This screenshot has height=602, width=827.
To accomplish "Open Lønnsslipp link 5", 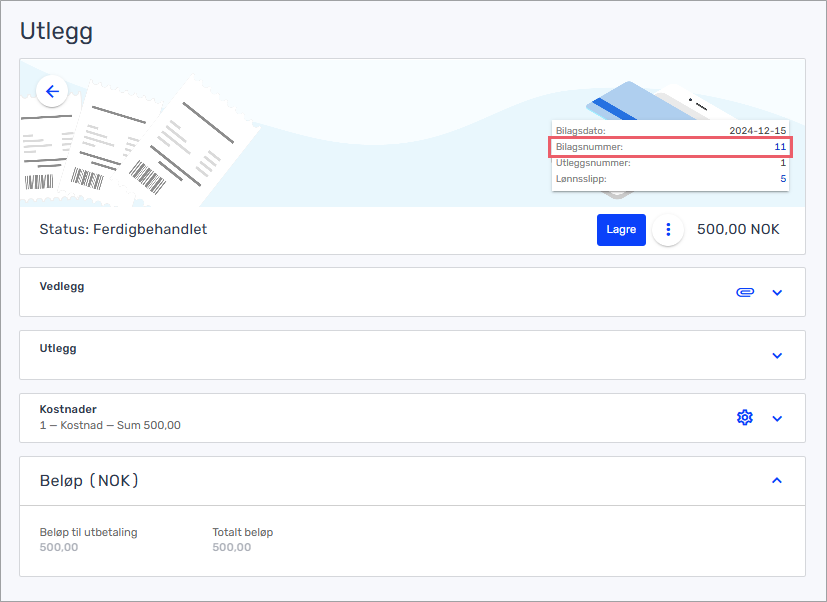I will (x=783, y=179).
